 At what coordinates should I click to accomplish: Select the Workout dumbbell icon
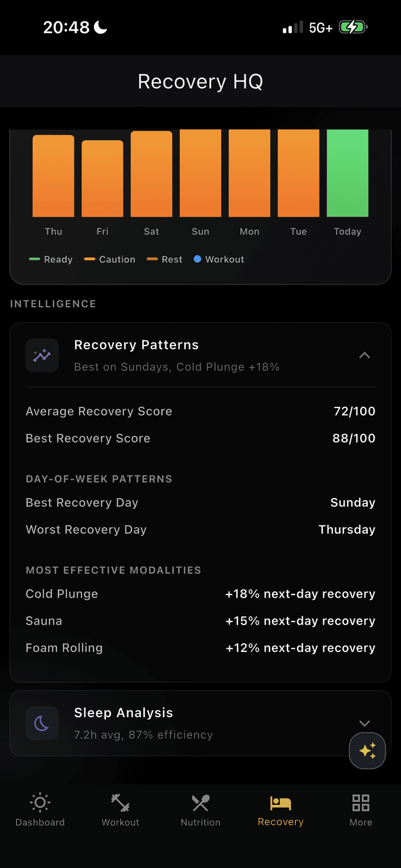(120, 803)
